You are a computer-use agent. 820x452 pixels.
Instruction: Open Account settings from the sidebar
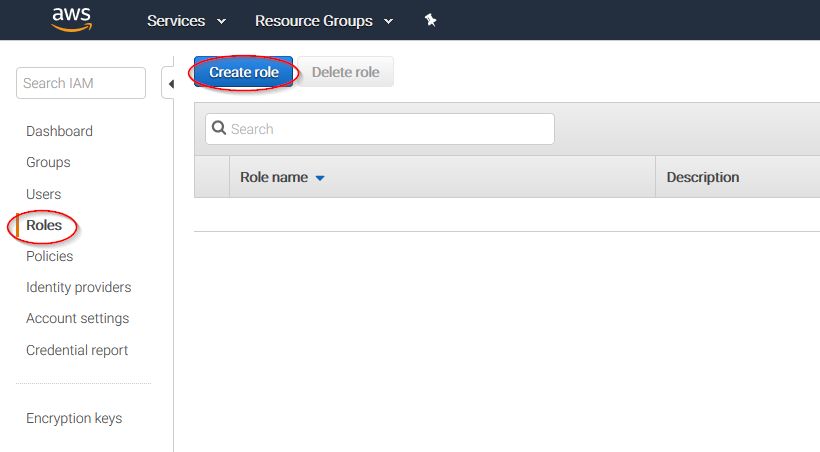(x=77, y=318)
